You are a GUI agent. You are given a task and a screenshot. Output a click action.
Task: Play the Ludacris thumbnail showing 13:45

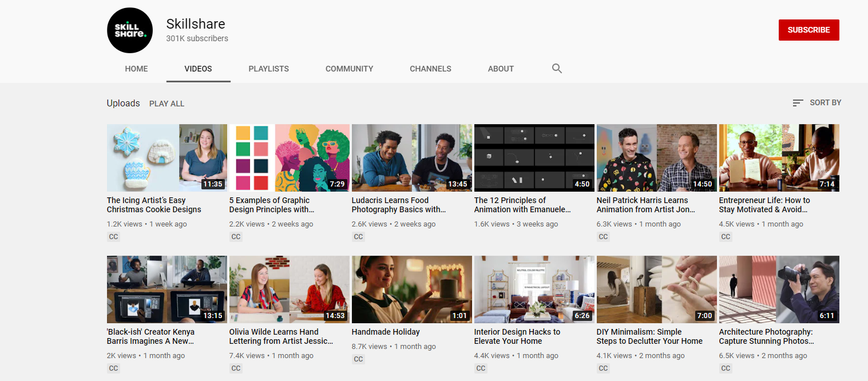412,158
